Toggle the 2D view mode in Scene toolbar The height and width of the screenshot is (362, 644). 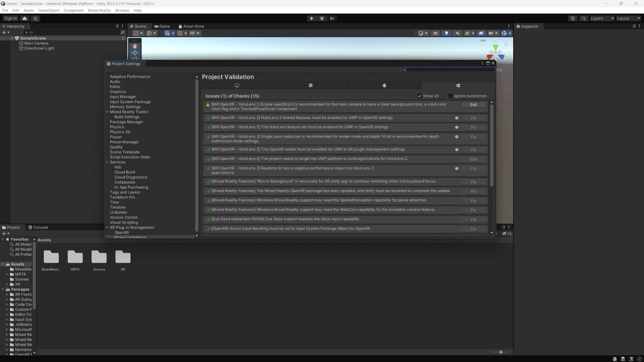click(x=435, y=33)
